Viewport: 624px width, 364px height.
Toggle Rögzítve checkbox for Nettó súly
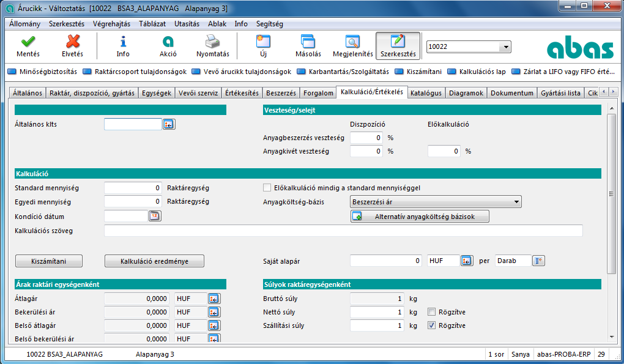coord(431,312)
